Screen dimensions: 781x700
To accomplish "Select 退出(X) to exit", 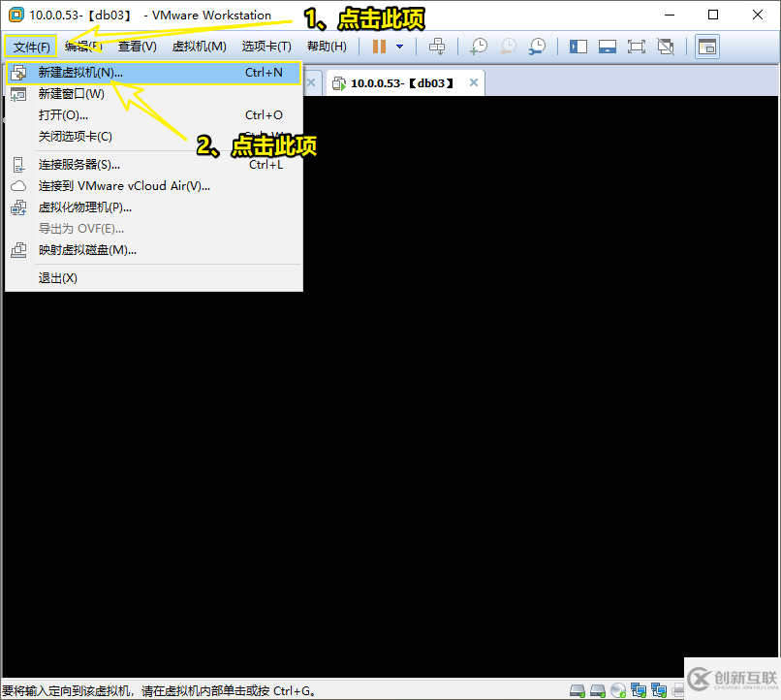I will point(154,278).
